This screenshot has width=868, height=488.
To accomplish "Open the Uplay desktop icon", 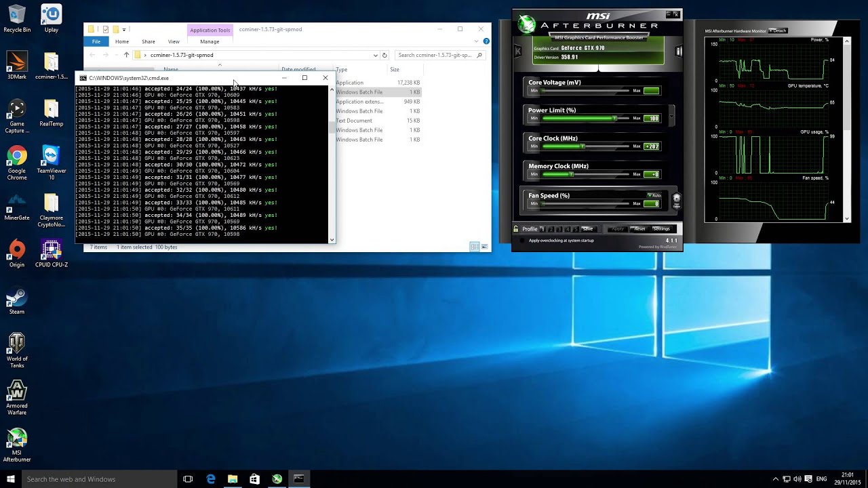I will tap(52, 19).
